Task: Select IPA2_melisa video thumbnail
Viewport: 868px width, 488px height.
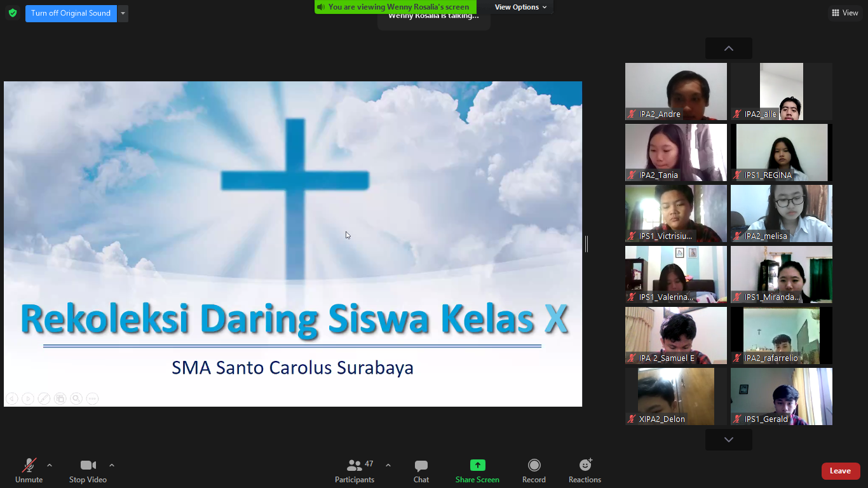Action: [782, 213]
